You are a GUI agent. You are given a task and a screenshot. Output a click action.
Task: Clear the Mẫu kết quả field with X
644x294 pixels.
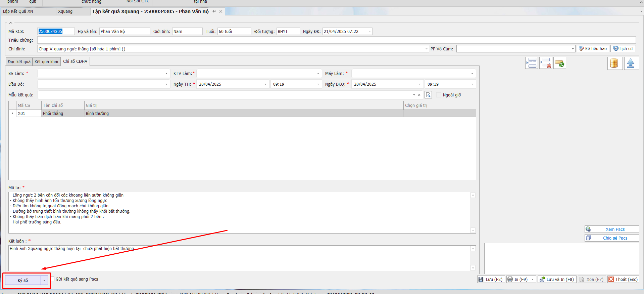pyautogui.click(x=419, y=95)
